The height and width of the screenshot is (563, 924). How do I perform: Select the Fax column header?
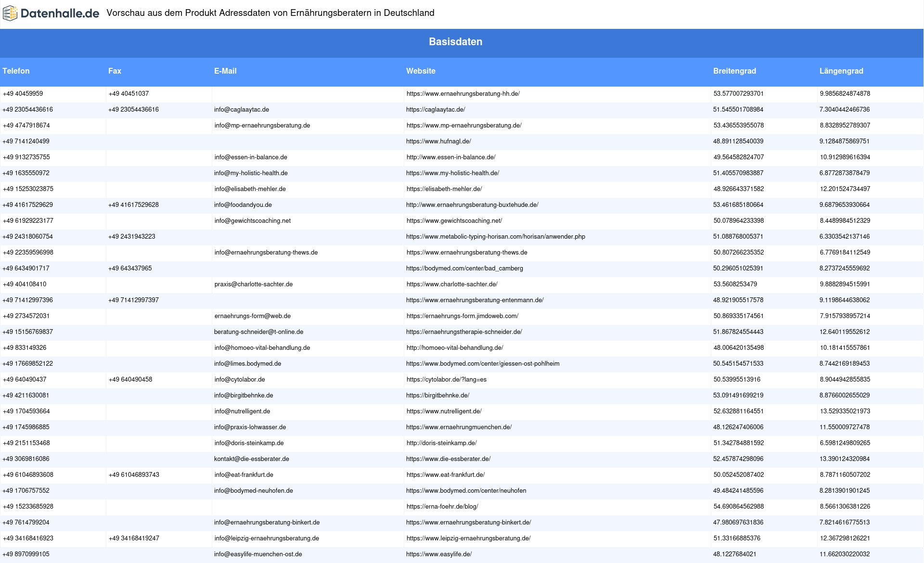click(115, 71)
